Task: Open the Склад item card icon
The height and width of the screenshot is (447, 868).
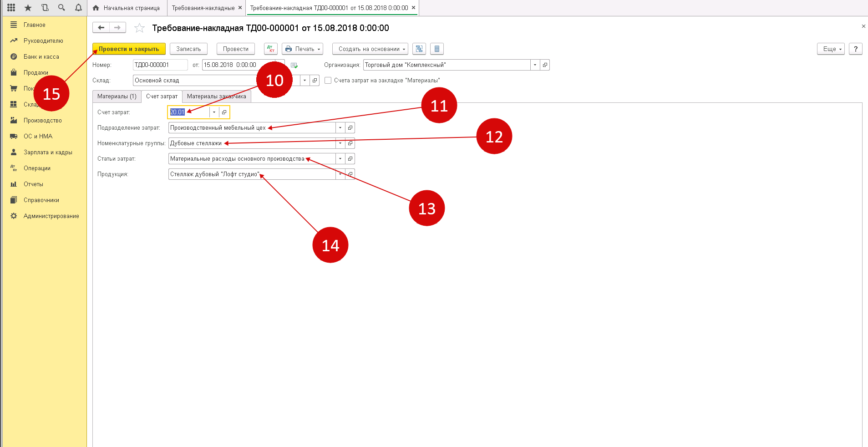Action: point(315,81)
